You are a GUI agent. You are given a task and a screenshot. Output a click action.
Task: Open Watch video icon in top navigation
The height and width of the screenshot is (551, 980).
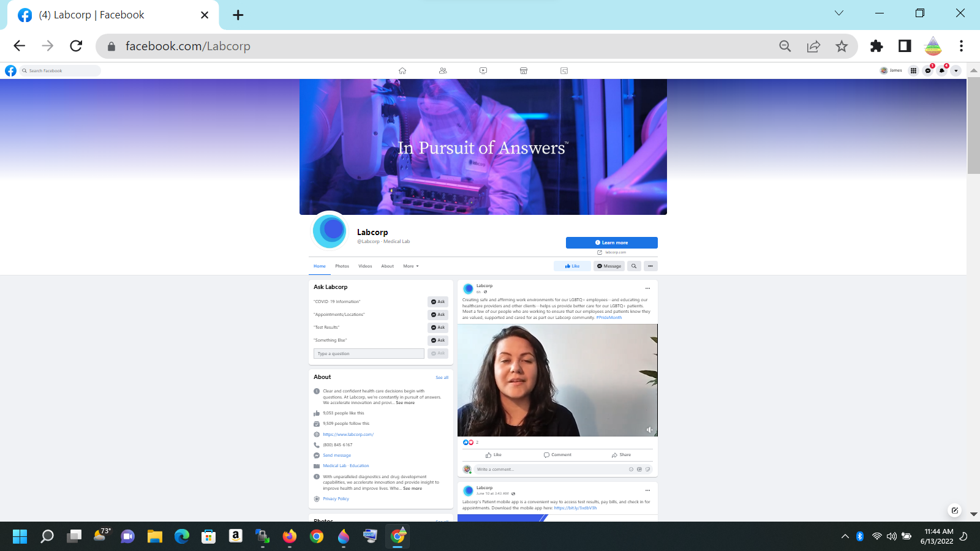[x=483, y=70]
